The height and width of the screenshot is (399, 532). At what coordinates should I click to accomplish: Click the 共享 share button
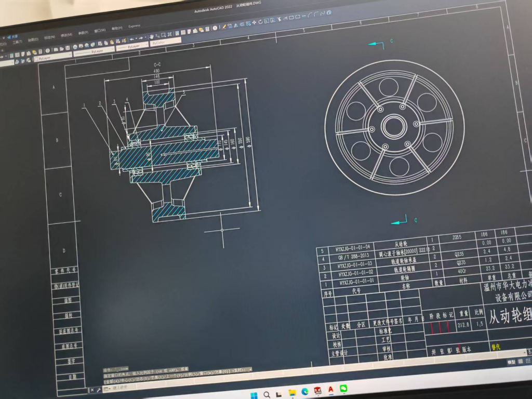click(x=14, y=36)
